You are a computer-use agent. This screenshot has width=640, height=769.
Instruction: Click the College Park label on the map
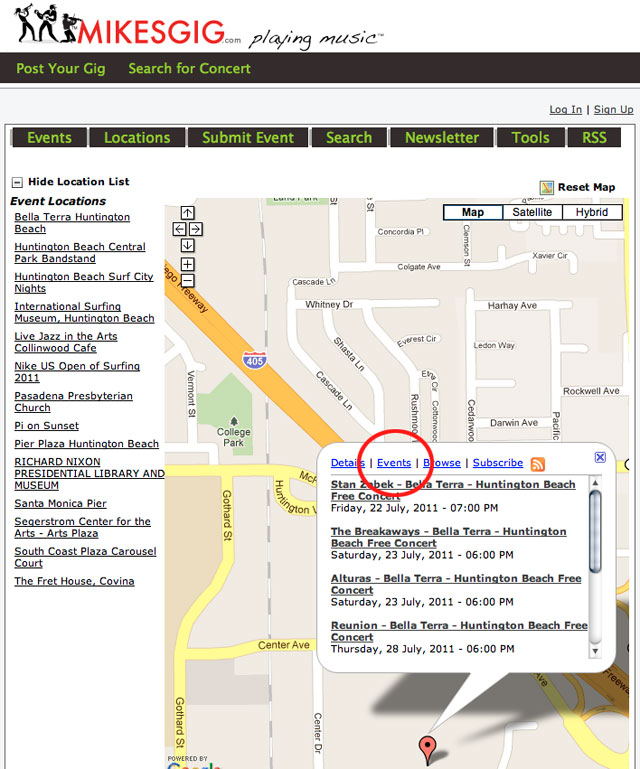[233, 437]
